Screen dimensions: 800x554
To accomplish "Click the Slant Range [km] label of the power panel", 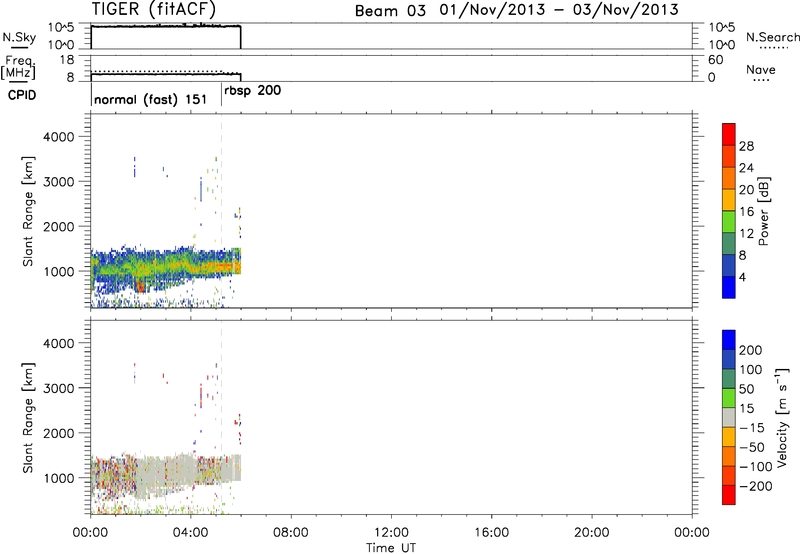I will (28, 211).
